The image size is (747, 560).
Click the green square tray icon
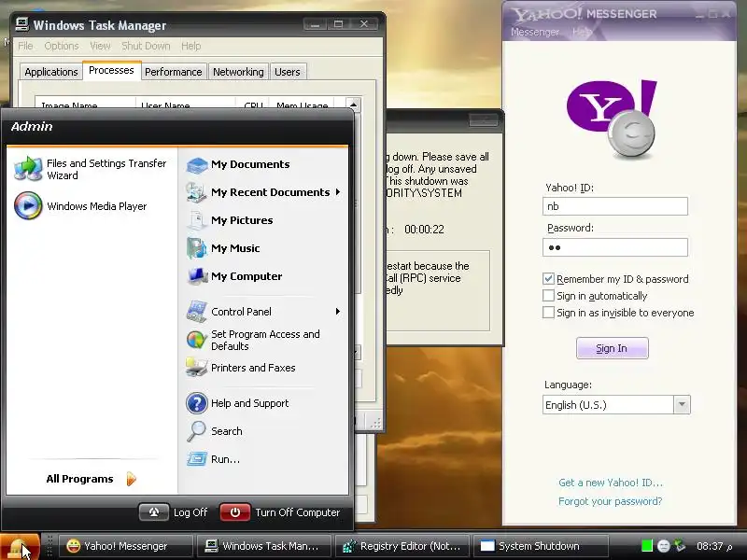[x=647, y=546]
